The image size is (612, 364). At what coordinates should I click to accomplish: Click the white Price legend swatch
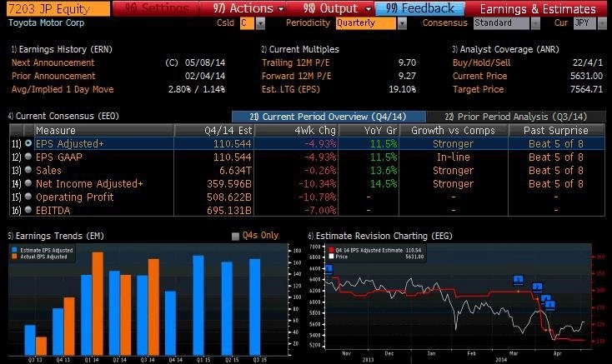(331, 257)
